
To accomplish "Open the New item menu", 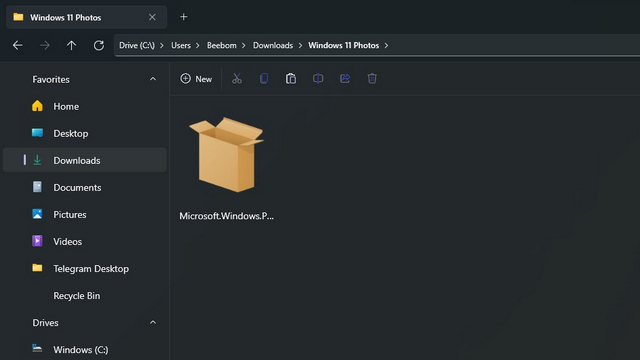I will (196, 79).
